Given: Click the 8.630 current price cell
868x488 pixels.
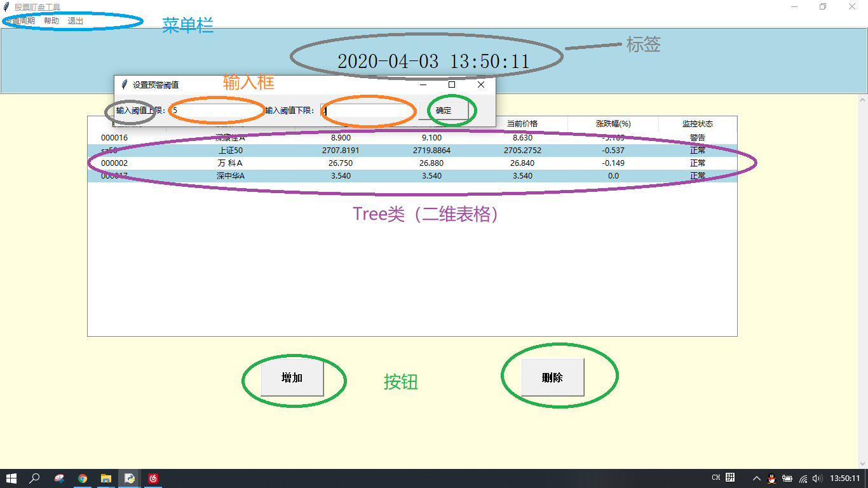Looking at the screenshot, I should click(x=522, y=138).
